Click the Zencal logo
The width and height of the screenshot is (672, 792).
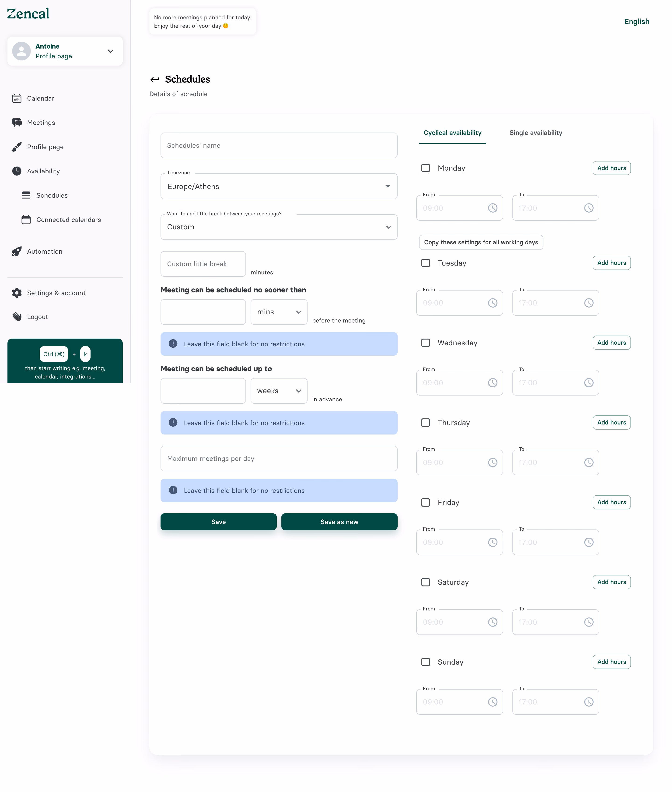[28, 14]
